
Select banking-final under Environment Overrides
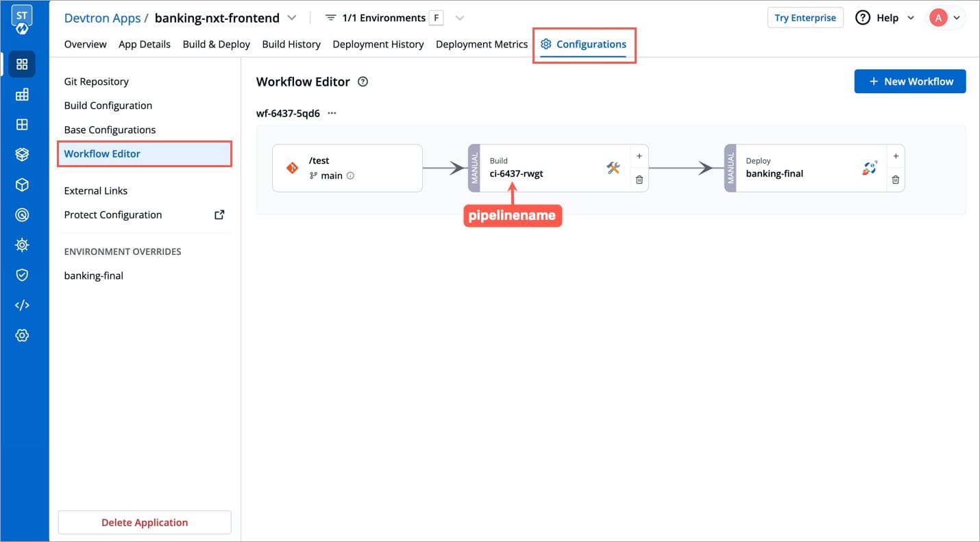point(94,275)
